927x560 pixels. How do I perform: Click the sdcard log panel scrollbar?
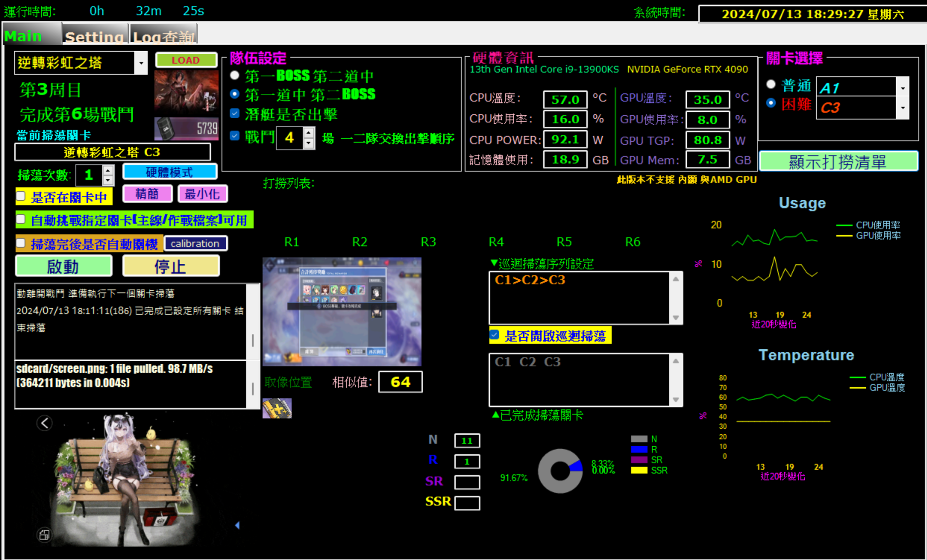click(x=253, y=385)
